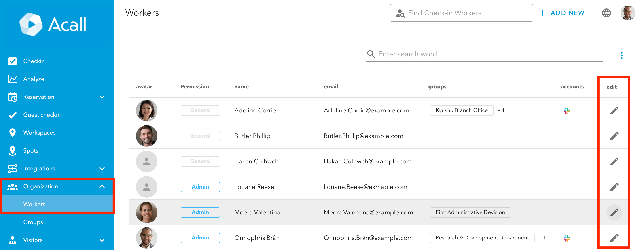644x250 pixels.
Task: Click the Louane.Reese@exmaple.com email
Action: click(x=365, y=187)
